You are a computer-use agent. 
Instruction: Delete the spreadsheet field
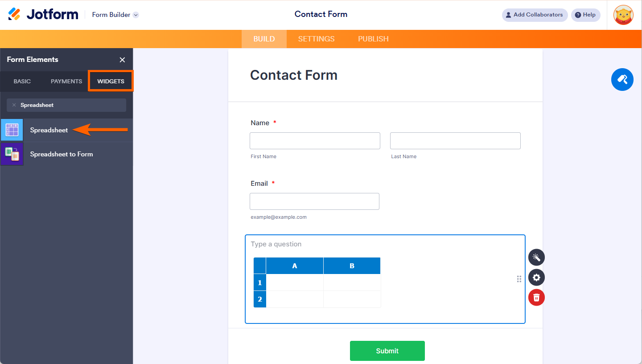tap(536, 298)
